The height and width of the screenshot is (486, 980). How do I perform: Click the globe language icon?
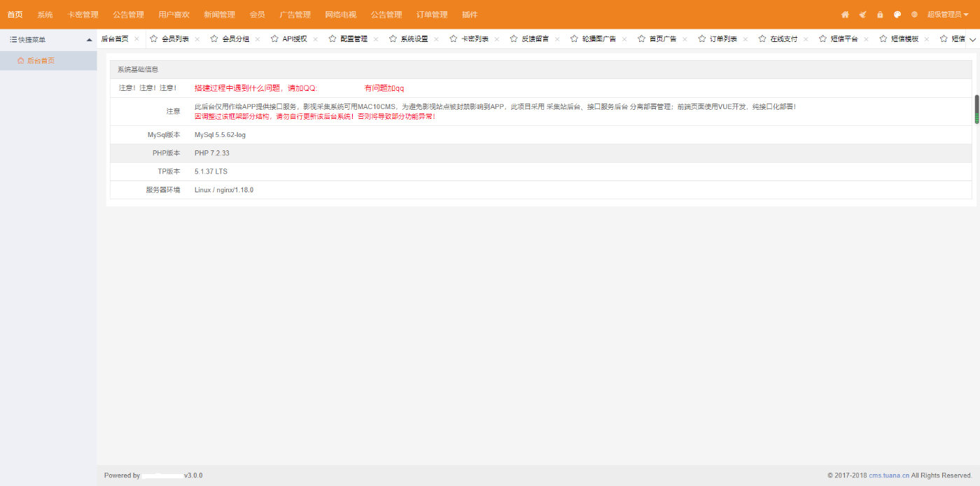click(x=914, y=15)
